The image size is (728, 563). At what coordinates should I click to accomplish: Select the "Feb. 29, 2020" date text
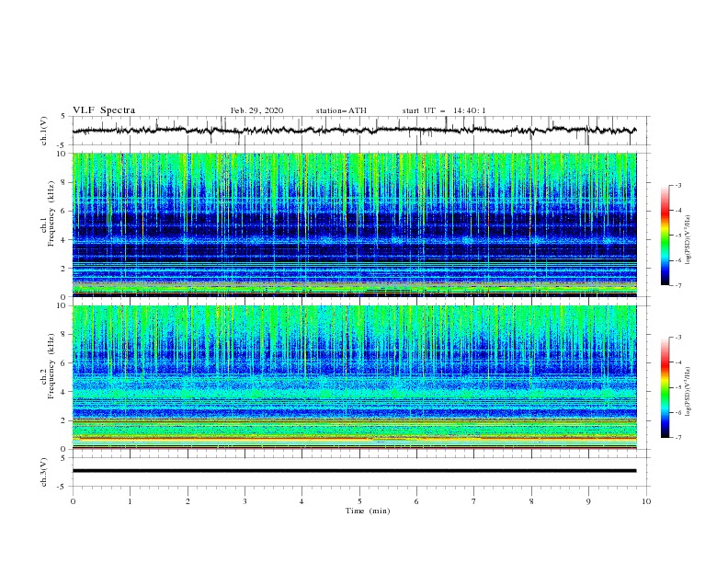click(256, 110)
